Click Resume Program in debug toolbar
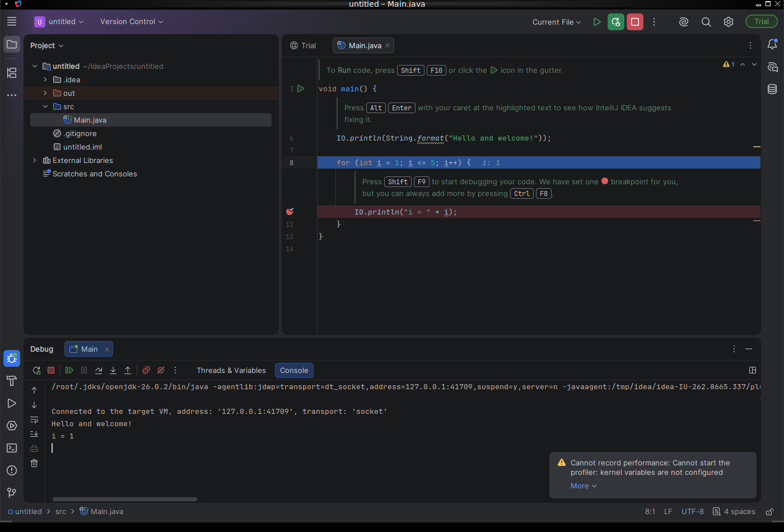The height and width of the screenshot is (532, 784). 69,370
